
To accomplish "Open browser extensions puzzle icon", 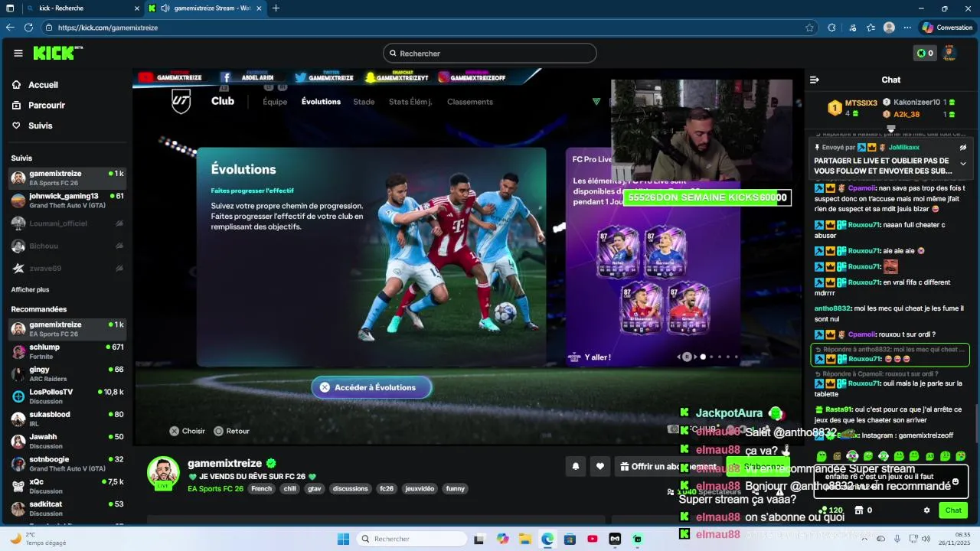I will tap(831, 28).
